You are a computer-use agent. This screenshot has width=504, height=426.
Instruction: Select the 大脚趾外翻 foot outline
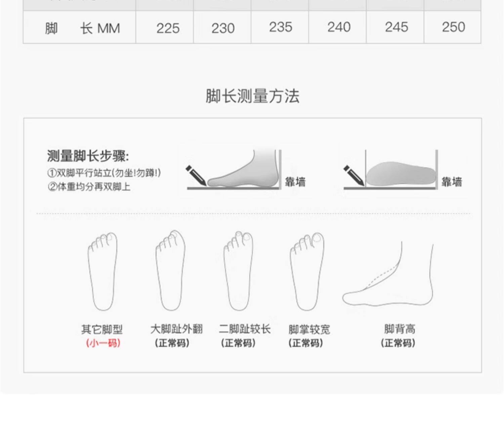[x=170, y=270]
